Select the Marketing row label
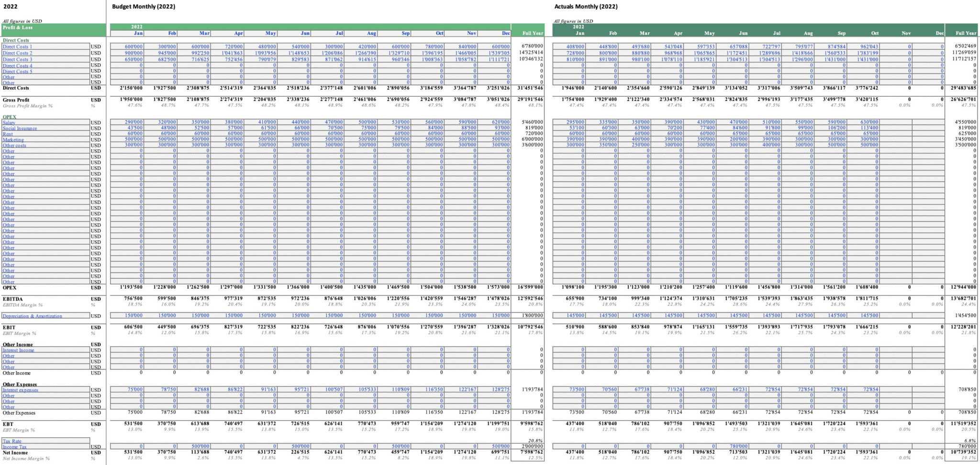Image resolution: width=980 pixels, height=465 pixels. click(x=13, y=140)
